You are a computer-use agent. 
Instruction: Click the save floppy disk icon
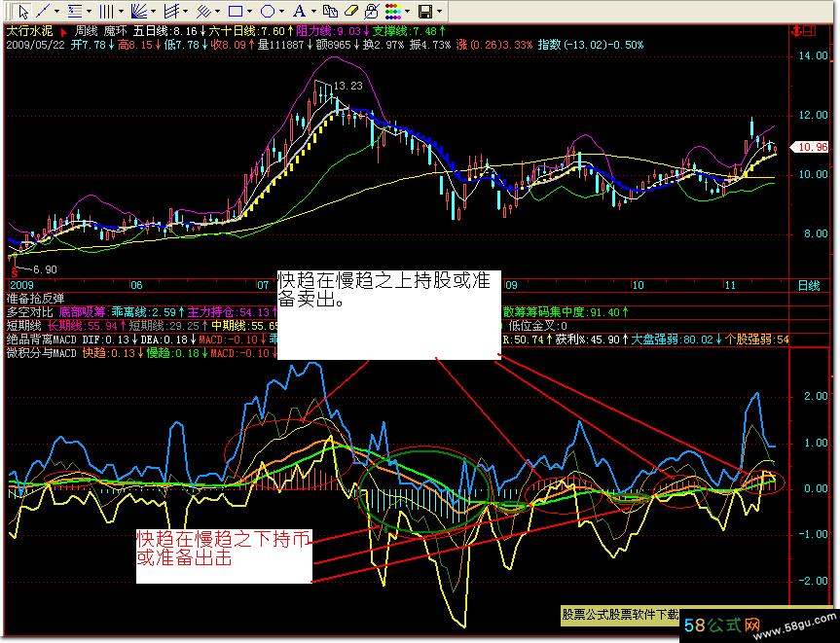tap(424, 12)
